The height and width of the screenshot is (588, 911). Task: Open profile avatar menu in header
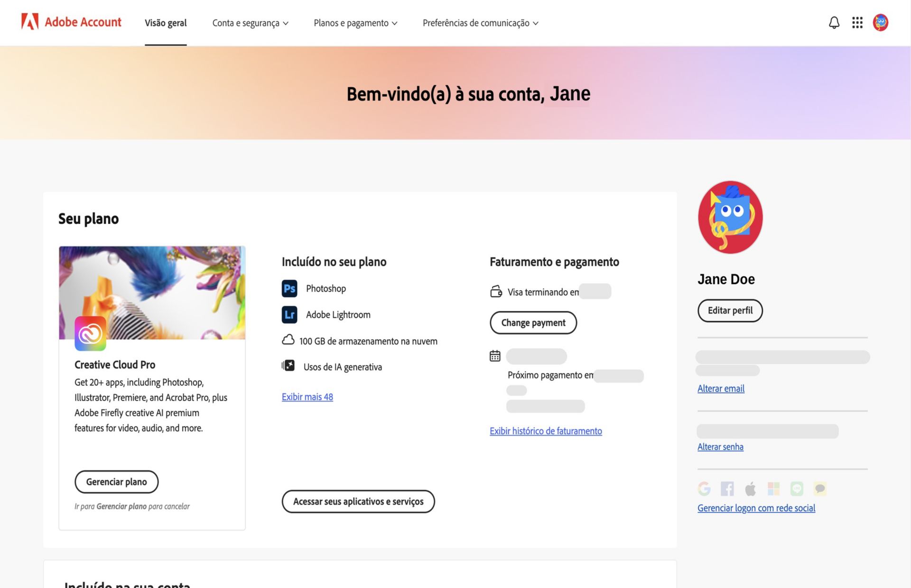tap(880, 22)
